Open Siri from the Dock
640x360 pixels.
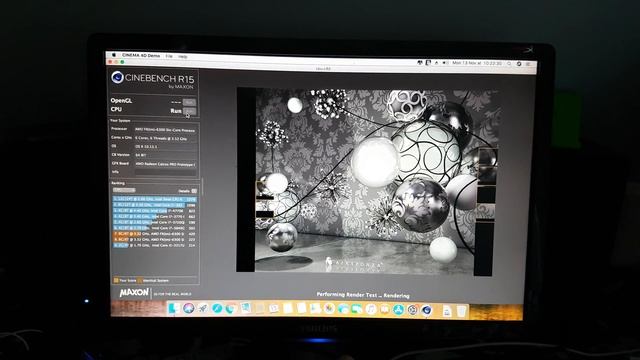(188, 308)
